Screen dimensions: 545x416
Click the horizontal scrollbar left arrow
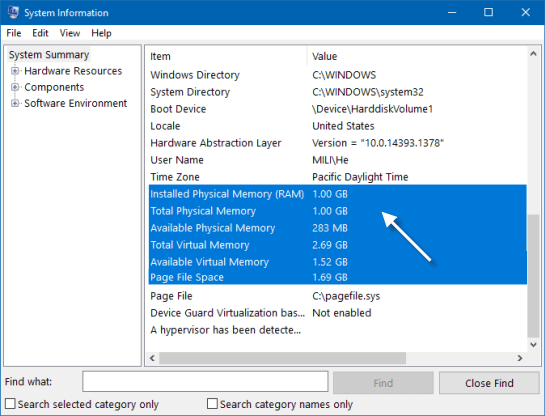click(153, 358)
